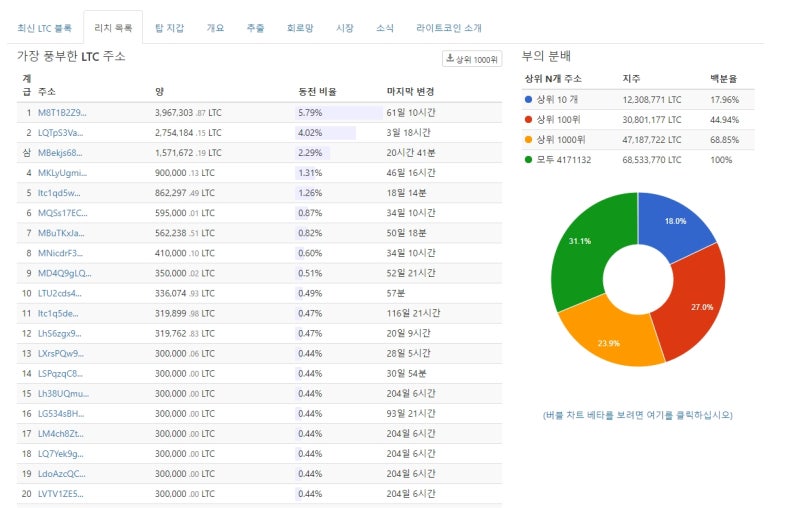Screen dimensions: 800x508
Task: Switch to the 탑 지갑 tab
Action: click(169, 28)
